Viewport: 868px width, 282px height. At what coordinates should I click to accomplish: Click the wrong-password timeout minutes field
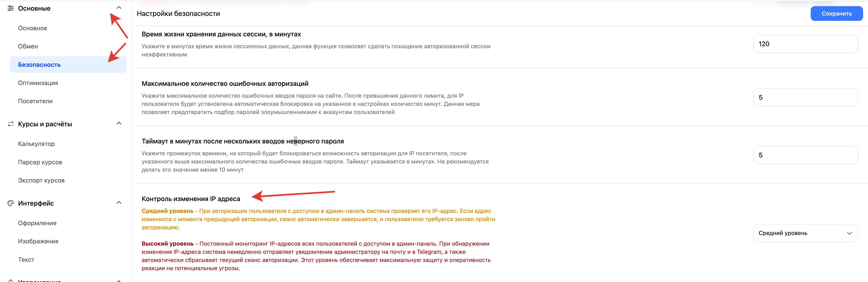[x=805, y=155]
